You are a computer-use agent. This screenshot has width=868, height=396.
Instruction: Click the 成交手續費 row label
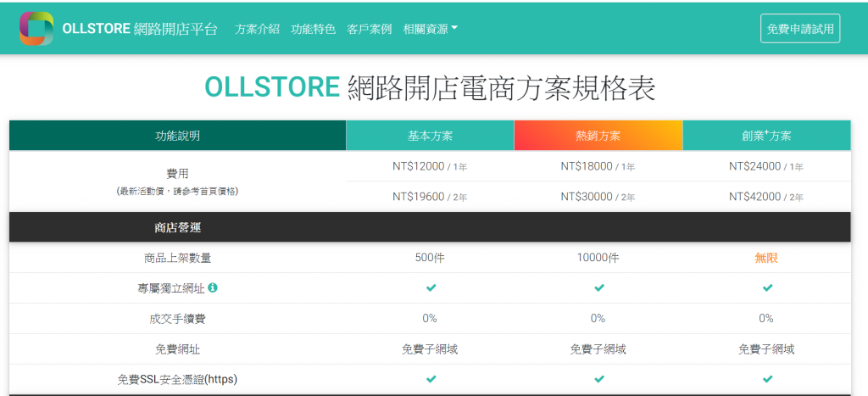(178, 319)
